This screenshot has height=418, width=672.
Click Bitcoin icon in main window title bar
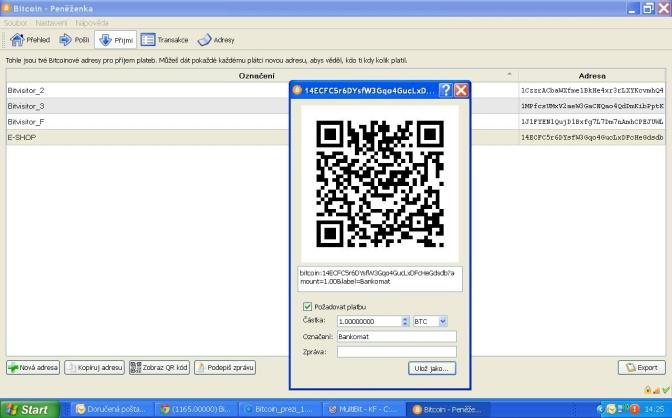6,8
